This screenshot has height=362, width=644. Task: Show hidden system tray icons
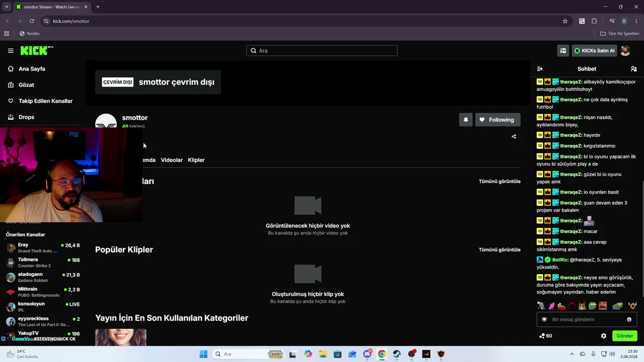coord(573,354)
